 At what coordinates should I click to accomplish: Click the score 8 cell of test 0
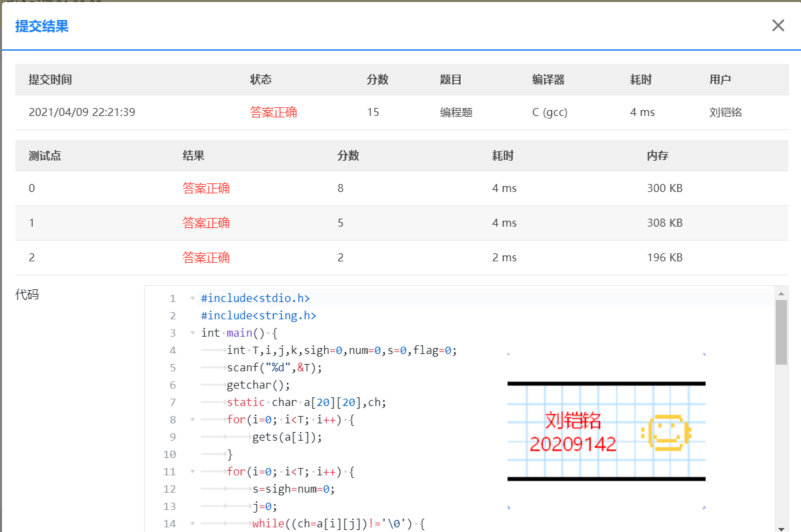coord(341,189)
